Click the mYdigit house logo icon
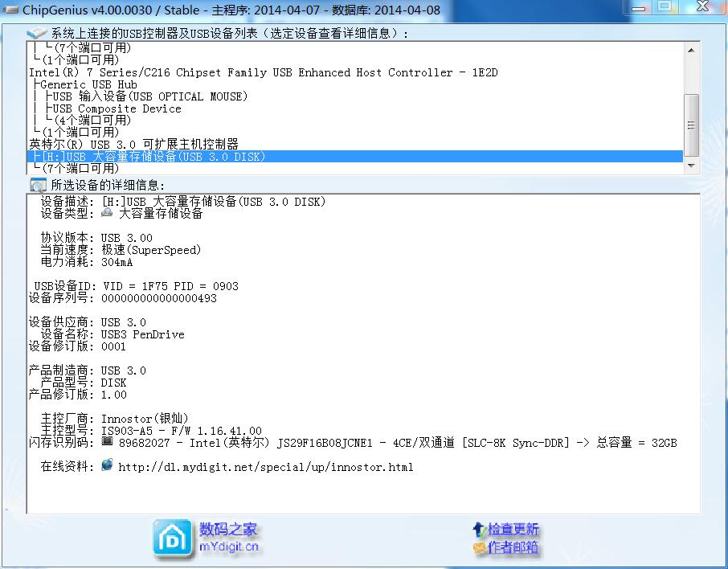The height and width of the screenshot is (569, 728). coord(172,538)
